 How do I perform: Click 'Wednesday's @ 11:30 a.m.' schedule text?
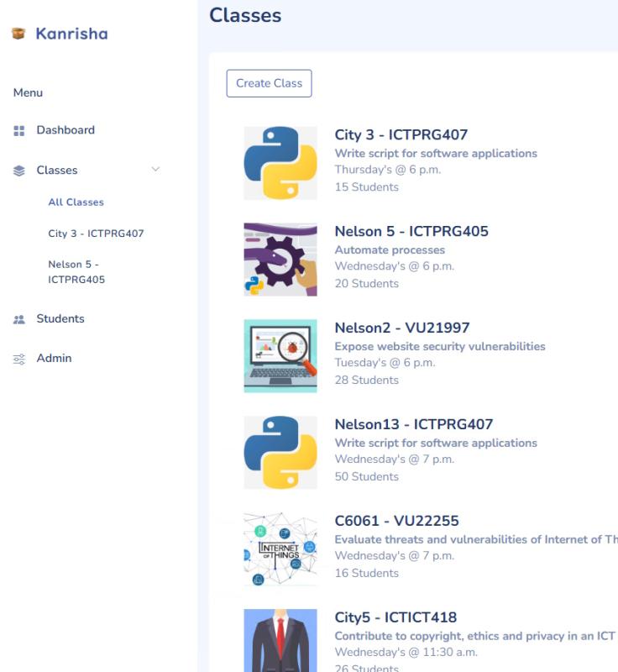click(x=406, y=652)
